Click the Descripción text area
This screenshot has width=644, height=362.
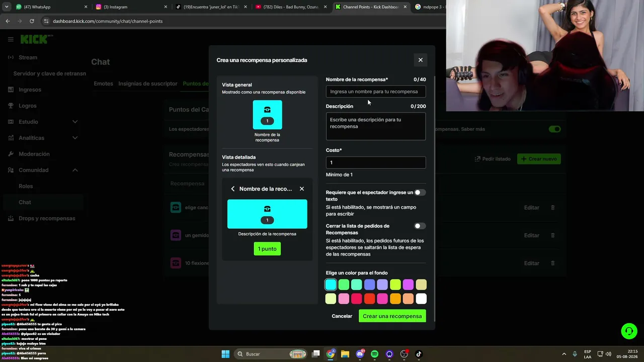point(376,126)
